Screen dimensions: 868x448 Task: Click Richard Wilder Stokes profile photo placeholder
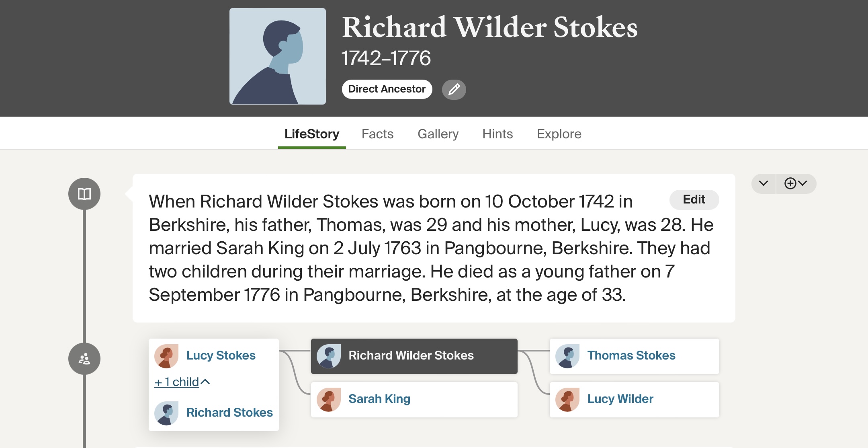coord(278,56)
